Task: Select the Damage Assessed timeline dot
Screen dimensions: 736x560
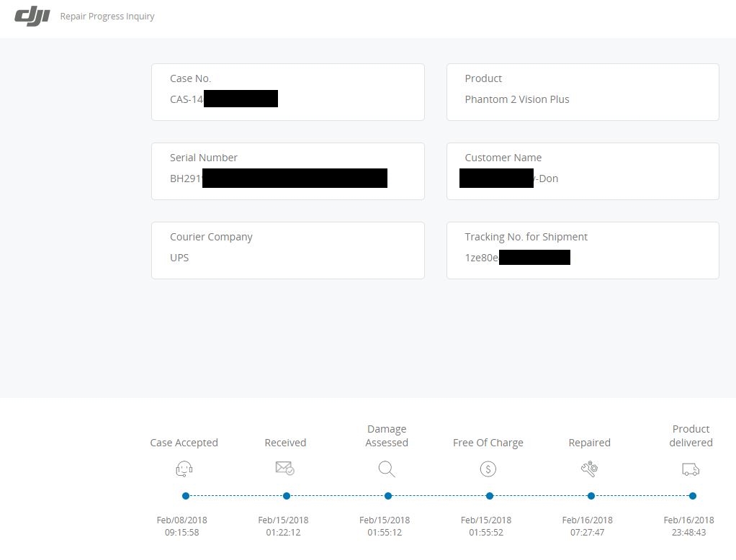Action: tap(388, 496)
